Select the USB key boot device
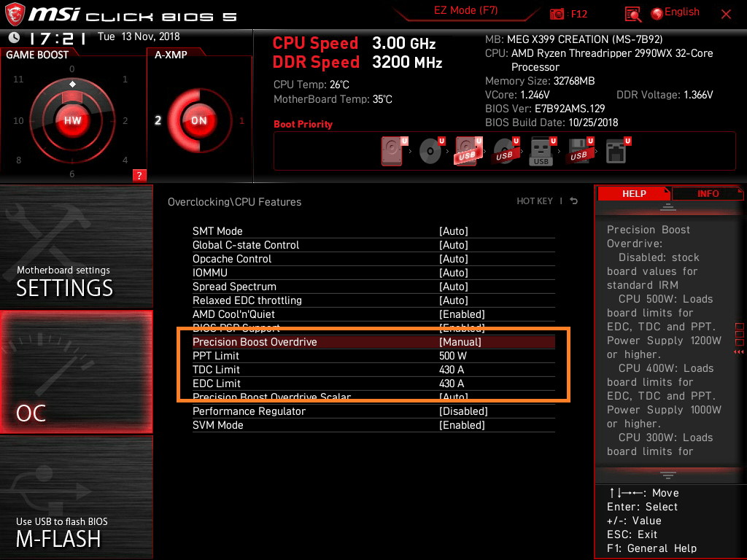The height and width of the screenshot is (560, 747). coord(543,151)
